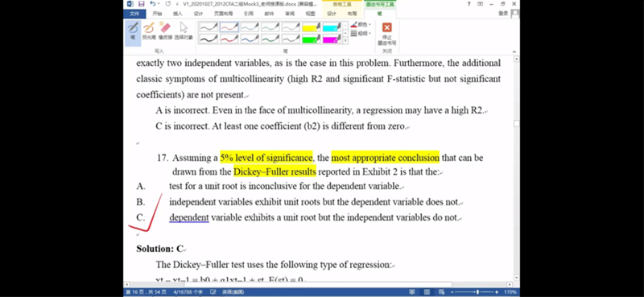Select the 荧光笔 highlighter tool
The image size is (644, 297).
click(x=149, y=31)
